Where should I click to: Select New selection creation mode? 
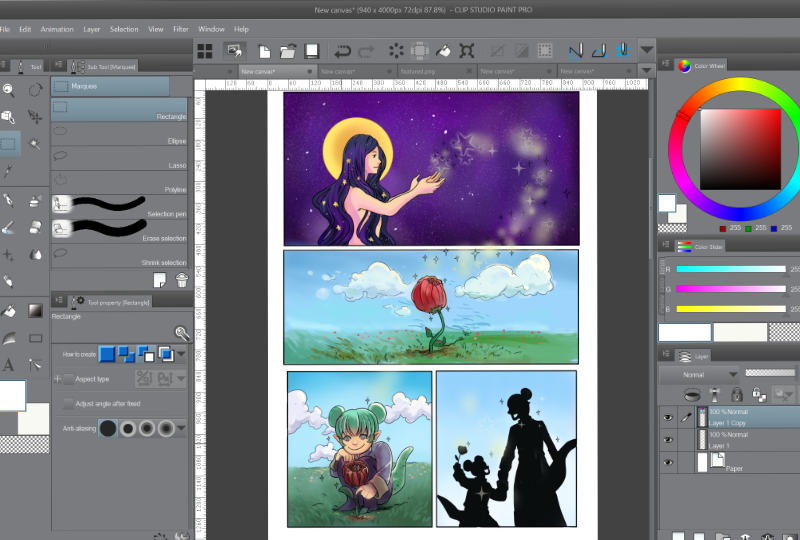[107, 354]
